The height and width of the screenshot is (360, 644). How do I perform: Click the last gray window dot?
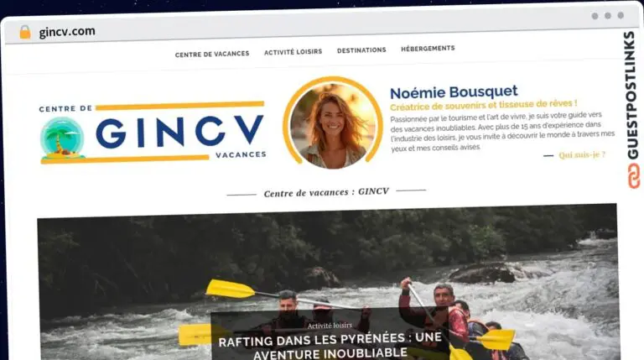point(621,15)
